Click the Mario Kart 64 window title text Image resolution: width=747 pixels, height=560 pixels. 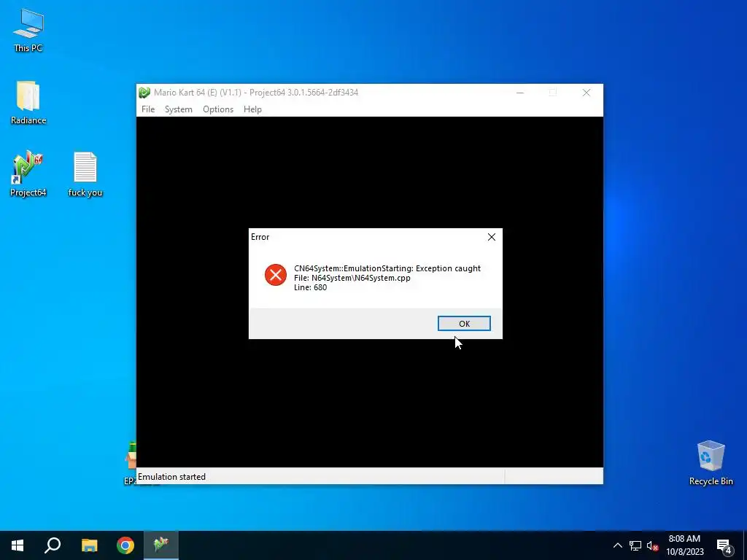[x=256, y=93]
